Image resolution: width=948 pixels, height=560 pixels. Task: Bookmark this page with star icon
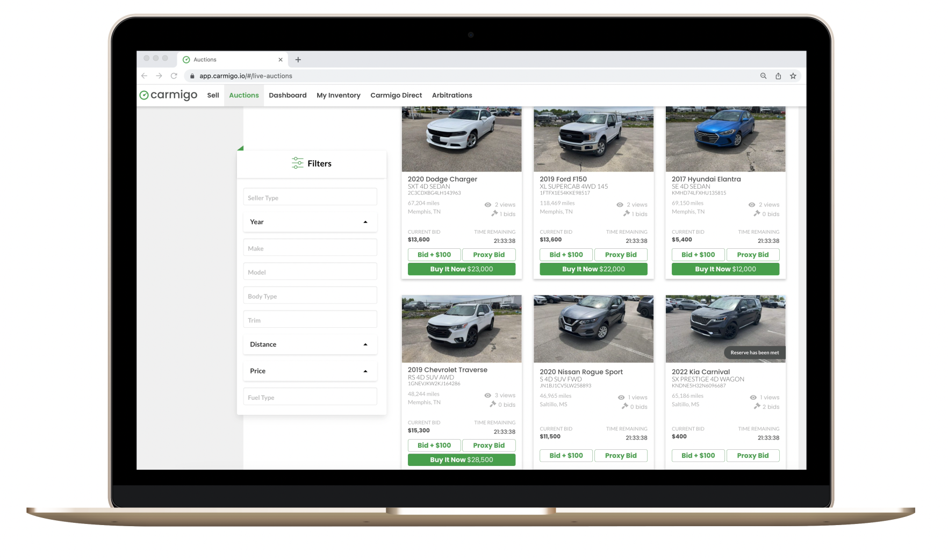pyautogui.click(x=793, y=76)
